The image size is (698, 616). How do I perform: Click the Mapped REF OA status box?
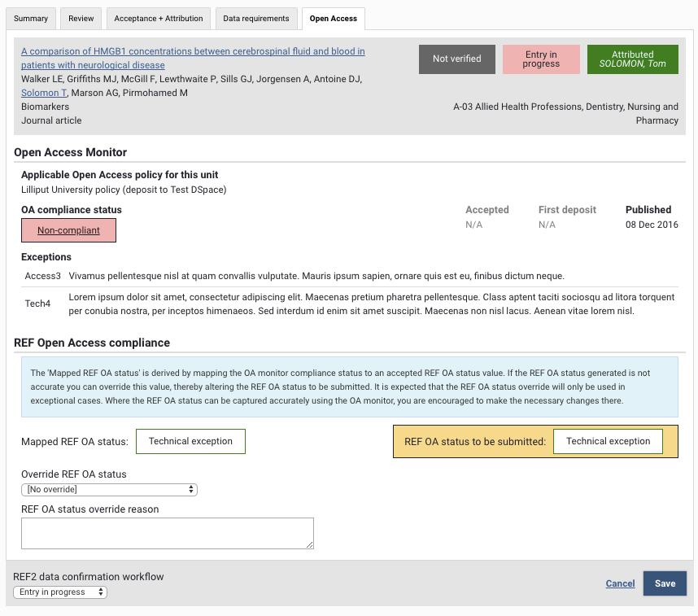pyautogui.click(x=190, y=442)
